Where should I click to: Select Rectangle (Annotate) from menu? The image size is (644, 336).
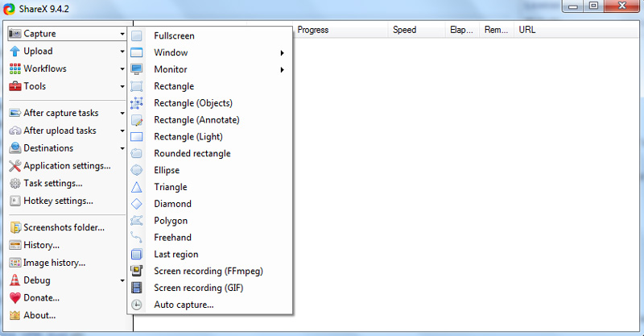click(x=196, y=120)
